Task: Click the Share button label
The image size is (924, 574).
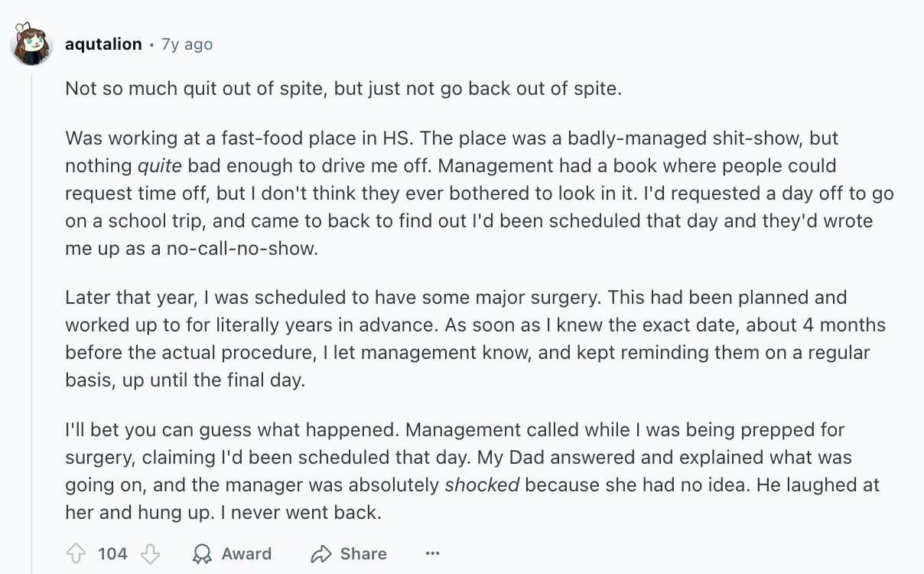Action: pyautogui.click(x=363, y=554)
